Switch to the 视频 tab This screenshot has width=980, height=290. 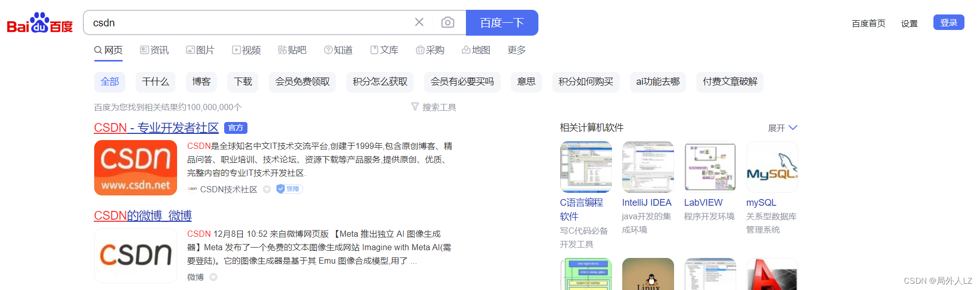[x=246, y=50]
